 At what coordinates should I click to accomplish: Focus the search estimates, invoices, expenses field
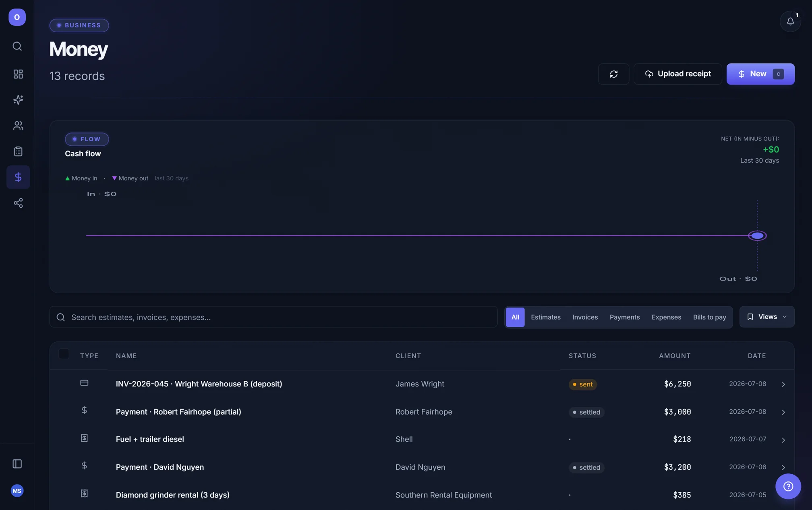273,317
